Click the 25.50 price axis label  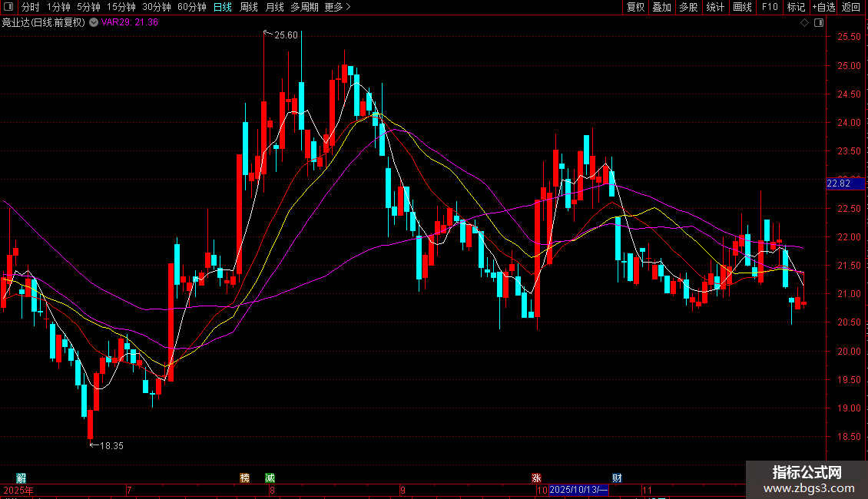[x=849, y=37]
